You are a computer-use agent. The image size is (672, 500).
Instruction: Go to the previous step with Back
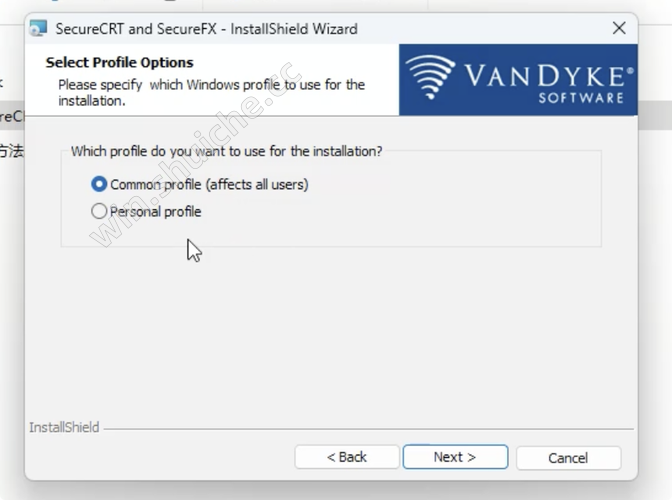point(347,457)
